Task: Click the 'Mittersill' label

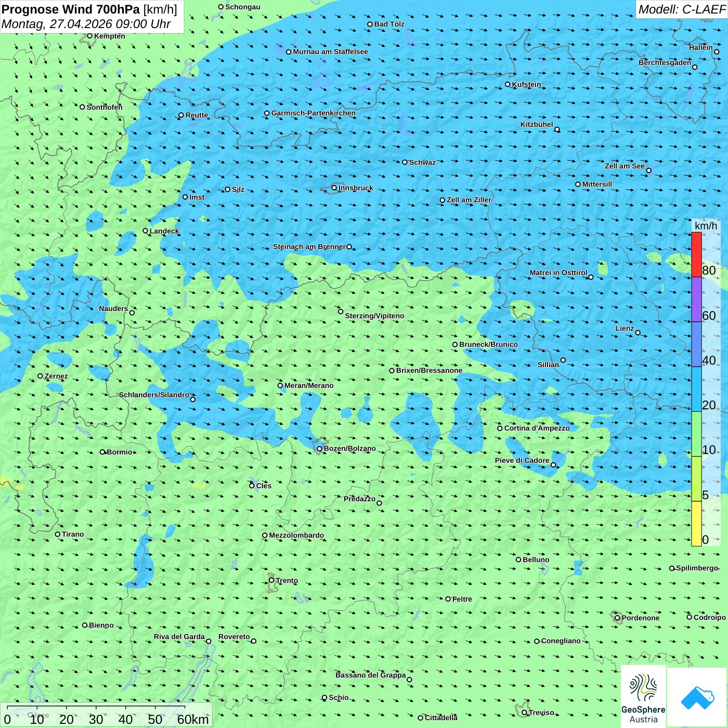Action: click(x=597, y=184)
